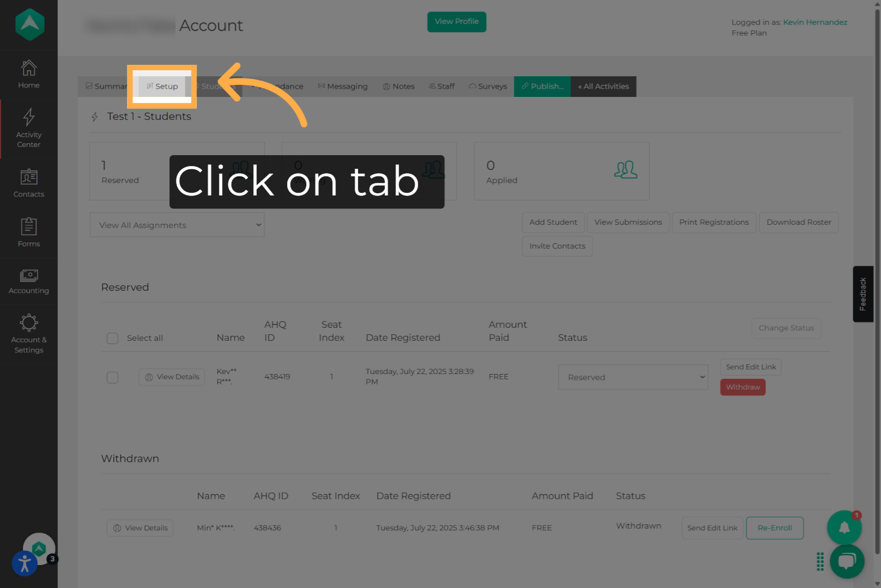Click the Applied students group icon
The width and height of the screenshot is (881, 588).
(625, 170)
